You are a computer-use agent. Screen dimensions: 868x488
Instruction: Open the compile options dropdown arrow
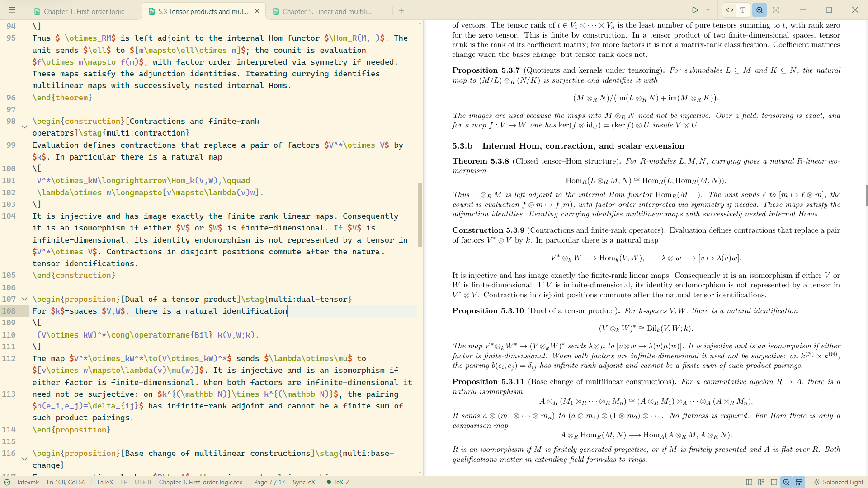coord(708,10)
